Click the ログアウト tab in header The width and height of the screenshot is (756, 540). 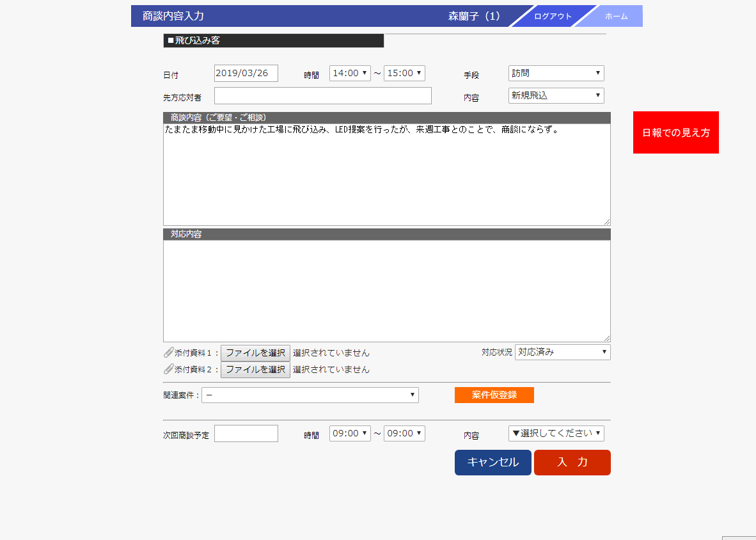tap(553, 17)
